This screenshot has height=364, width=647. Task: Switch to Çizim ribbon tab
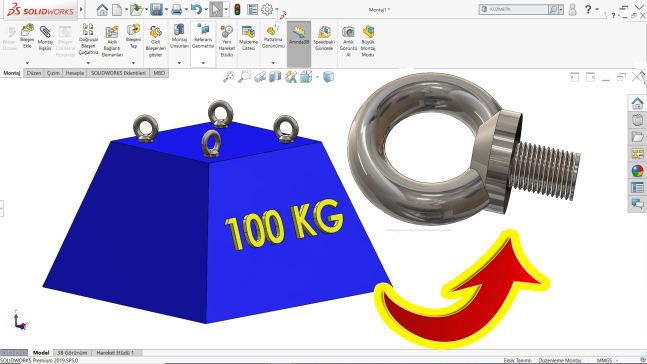[53, 73]
